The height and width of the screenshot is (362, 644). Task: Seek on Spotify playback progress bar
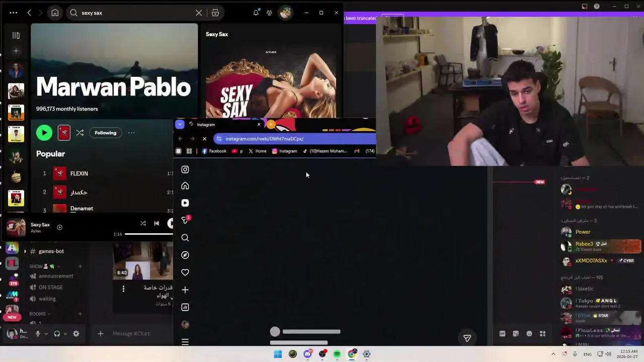(x=149, y=234)
